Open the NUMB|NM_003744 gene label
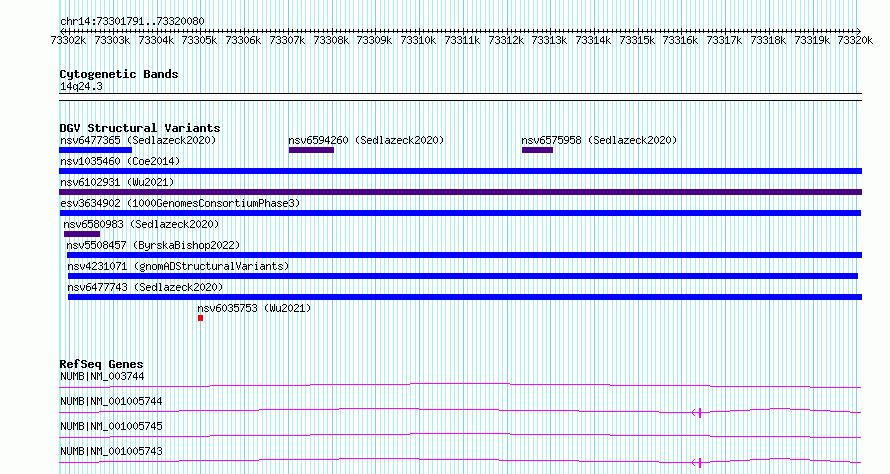 (102, 376)
